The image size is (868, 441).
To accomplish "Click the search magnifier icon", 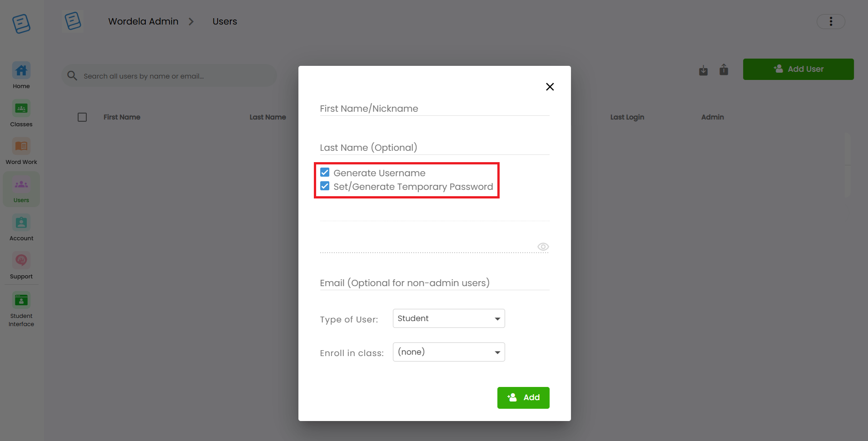I will tap(72, 75).
